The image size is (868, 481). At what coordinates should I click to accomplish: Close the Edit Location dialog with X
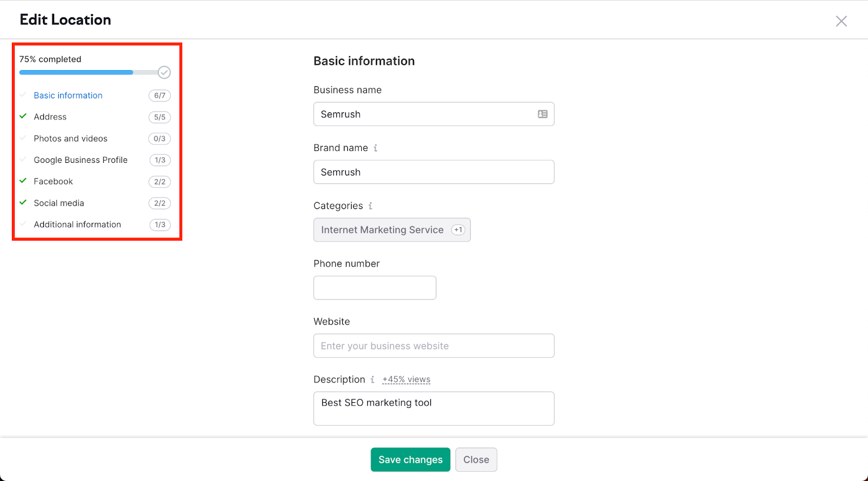coord(841,21)
